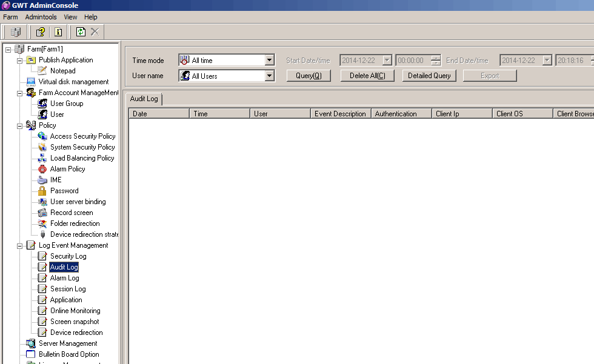Select the Audit Log tab
The height and width of the screenshot is (364, 594).
pyautogui.click(x=144, y=99)
